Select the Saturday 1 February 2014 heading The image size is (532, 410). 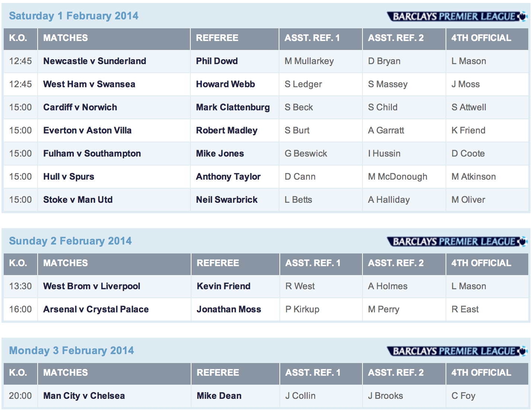click(x=73, y=16)
